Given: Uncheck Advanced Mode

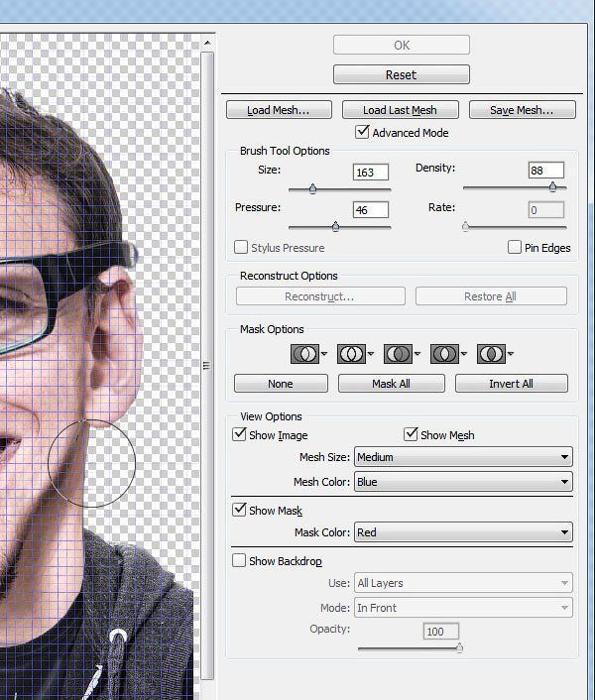Looking at the screenshot, I should click(x=362, y=132).
